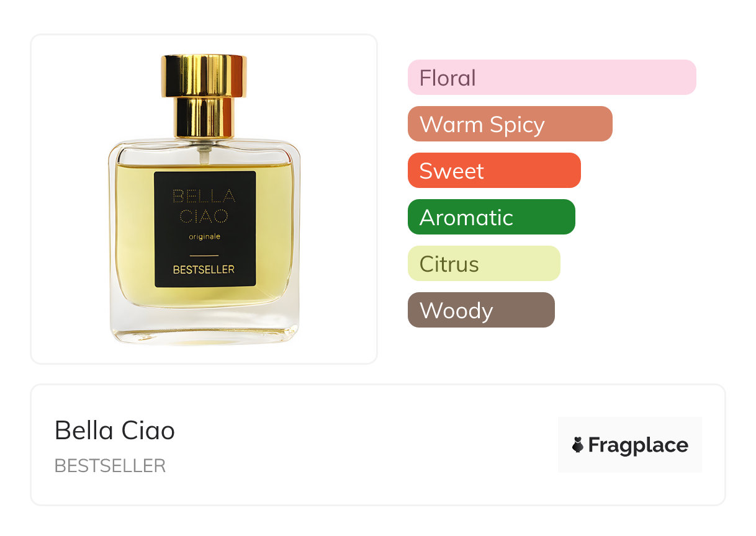Click the Bella Ciao perfume bottle image
The image size is (756, 536).
coord(204,200)
